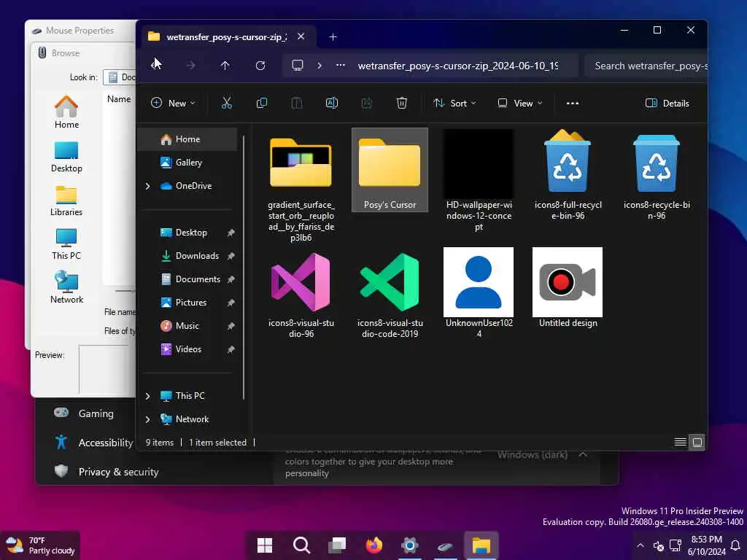Open Gallery in navigation pane

[187, 163]
